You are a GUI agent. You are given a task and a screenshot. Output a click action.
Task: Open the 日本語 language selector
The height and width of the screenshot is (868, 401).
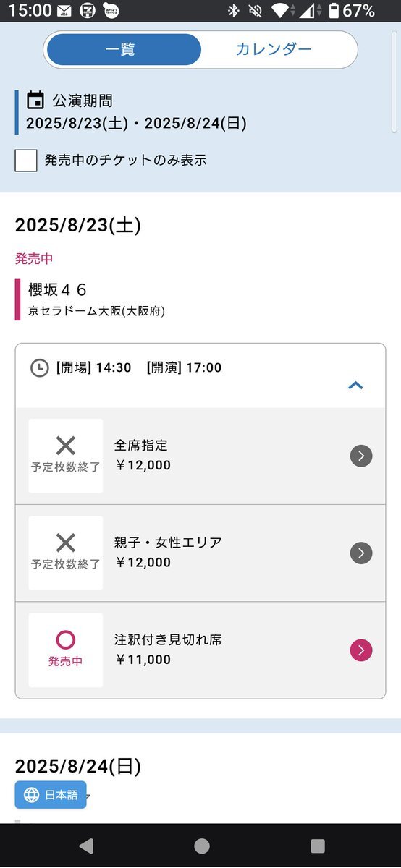point(51,795)
